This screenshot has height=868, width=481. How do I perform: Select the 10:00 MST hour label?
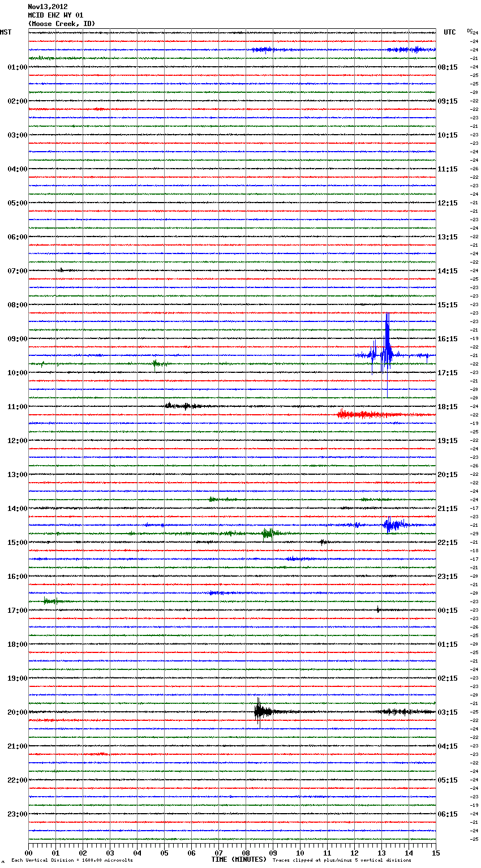pos(17,373)
